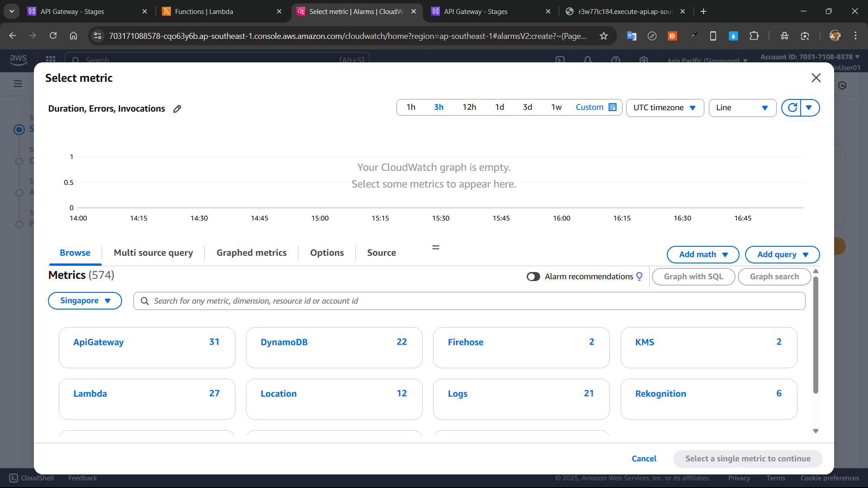This screenshot has width=868, height=488.
Task: Open Firehose metrics namespace
Action: click(x=521, y=347)
